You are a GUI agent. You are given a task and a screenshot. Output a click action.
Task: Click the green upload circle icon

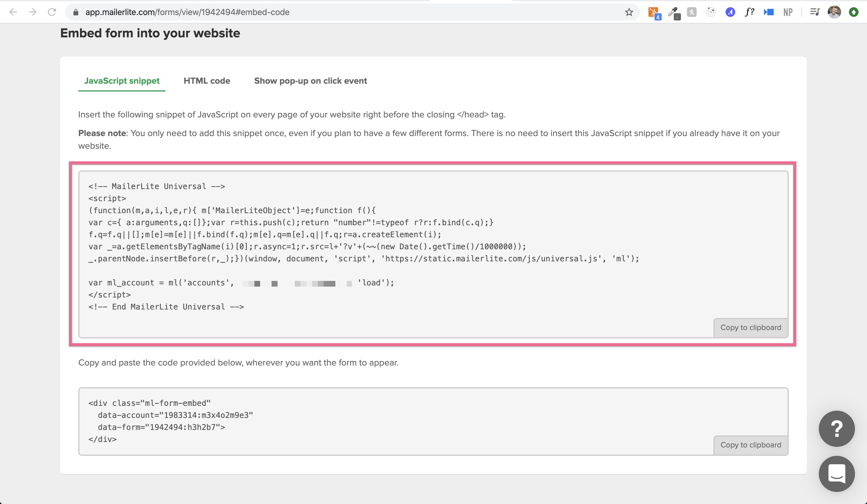855,12
